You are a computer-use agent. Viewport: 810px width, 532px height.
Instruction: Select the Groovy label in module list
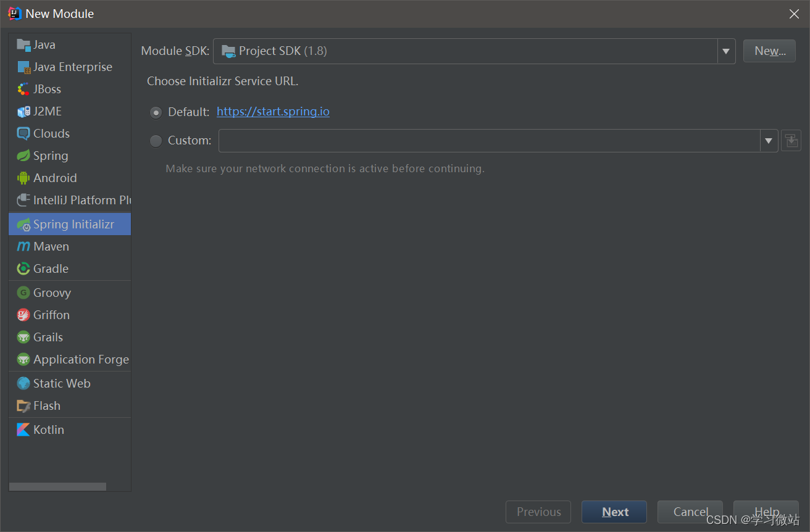(x=52, y=293)
